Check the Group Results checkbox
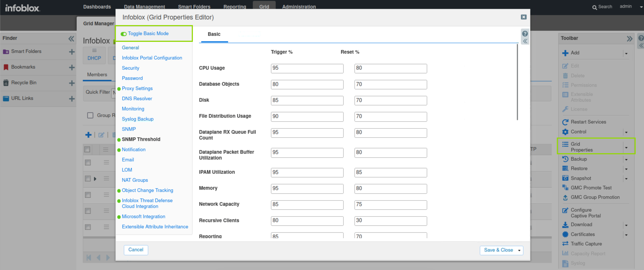This screenshot has width=644, height=270. point(90,115)
